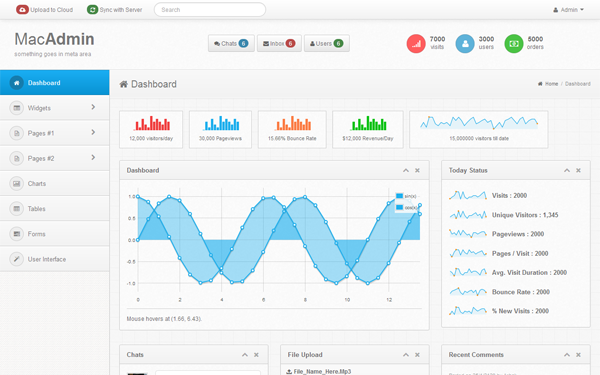600x375 pixels.
Task: Open Widgets in the sidebar
Action: pyautogui.click(x=54, y=108)
